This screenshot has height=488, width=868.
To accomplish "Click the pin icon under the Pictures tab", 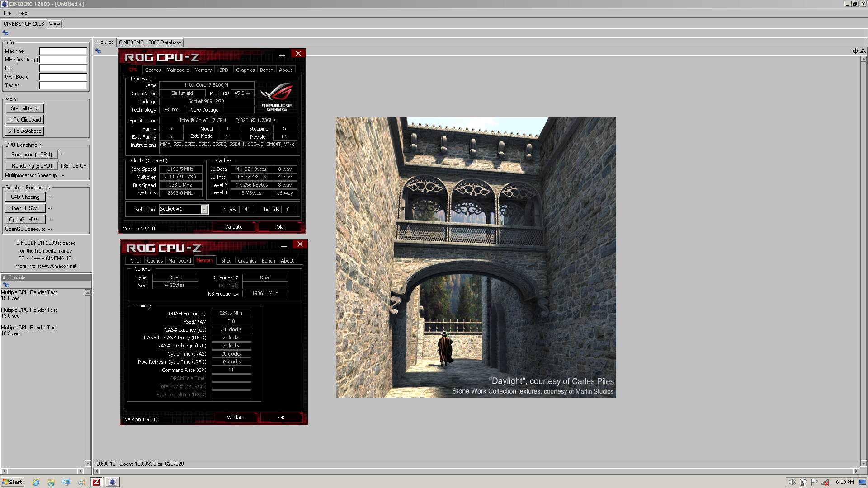I will click(x=98, y=51).
